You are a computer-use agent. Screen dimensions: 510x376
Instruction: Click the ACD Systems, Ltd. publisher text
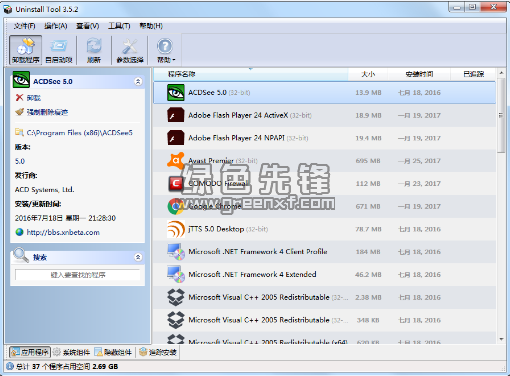(x=45, y=190)
